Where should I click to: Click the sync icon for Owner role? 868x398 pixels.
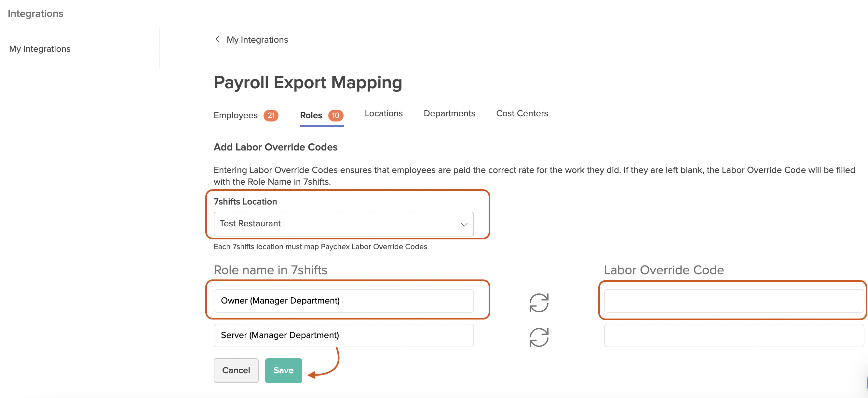click(x=539, y=303)
